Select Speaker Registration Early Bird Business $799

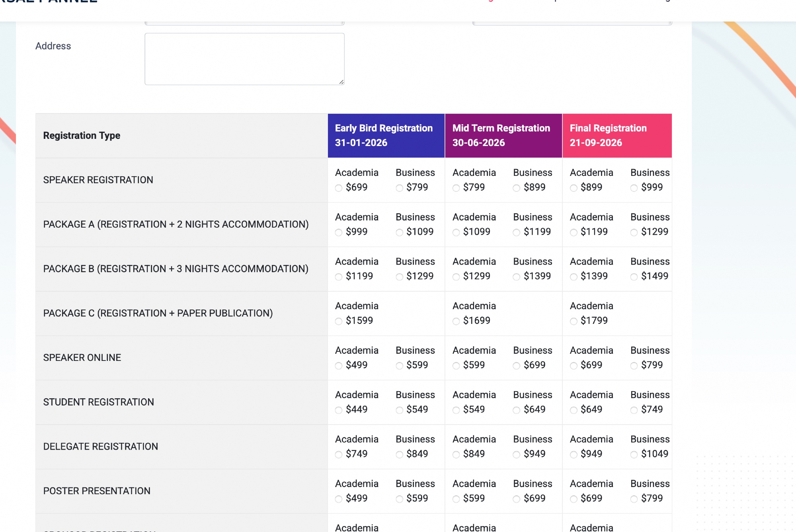399,188
